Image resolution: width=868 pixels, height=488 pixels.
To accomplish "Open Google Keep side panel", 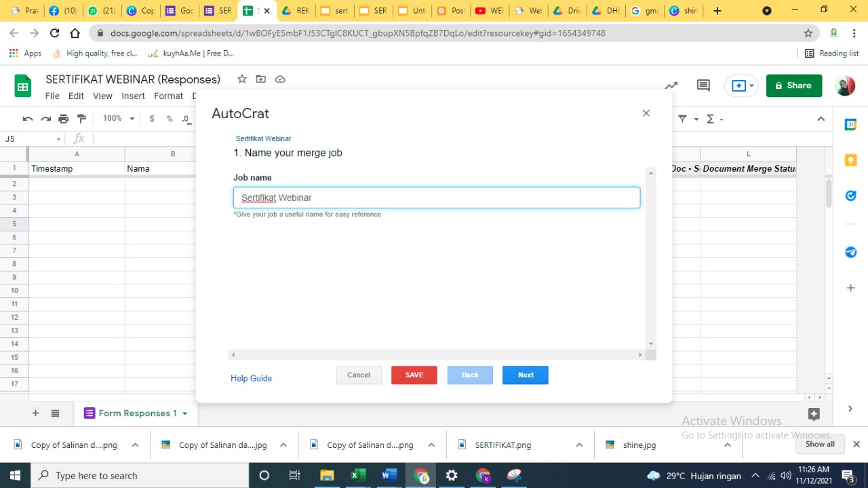I will [850, 160].
